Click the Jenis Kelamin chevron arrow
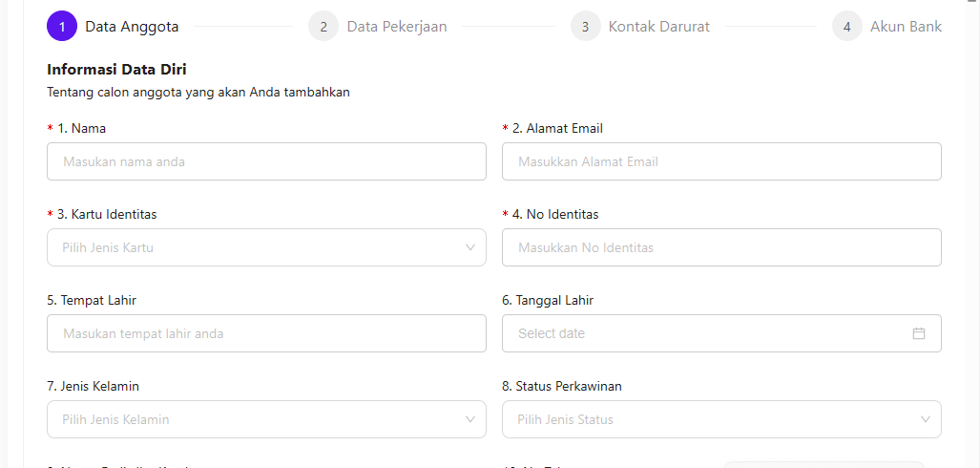 click(470, 419)
